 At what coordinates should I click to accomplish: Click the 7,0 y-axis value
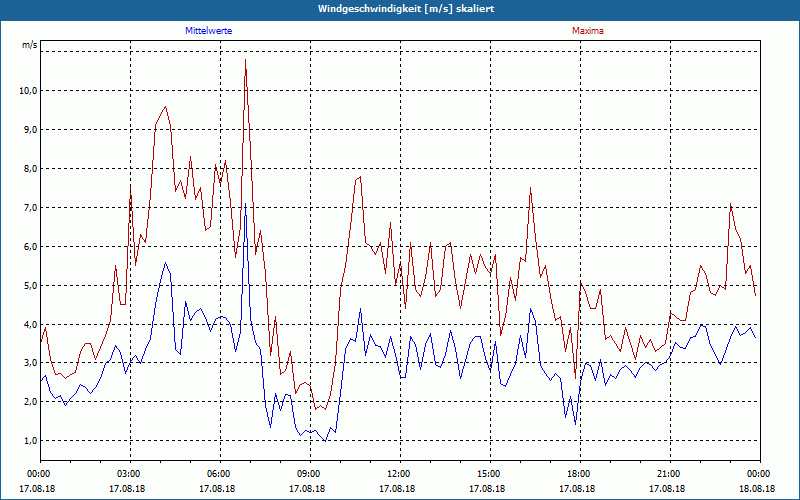click(29, 208)
